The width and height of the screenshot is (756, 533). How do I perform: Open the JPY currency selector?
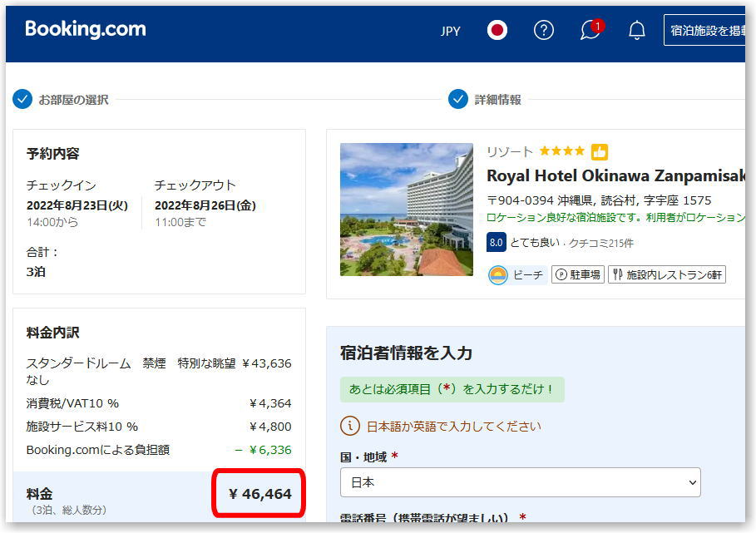(450, 31)
